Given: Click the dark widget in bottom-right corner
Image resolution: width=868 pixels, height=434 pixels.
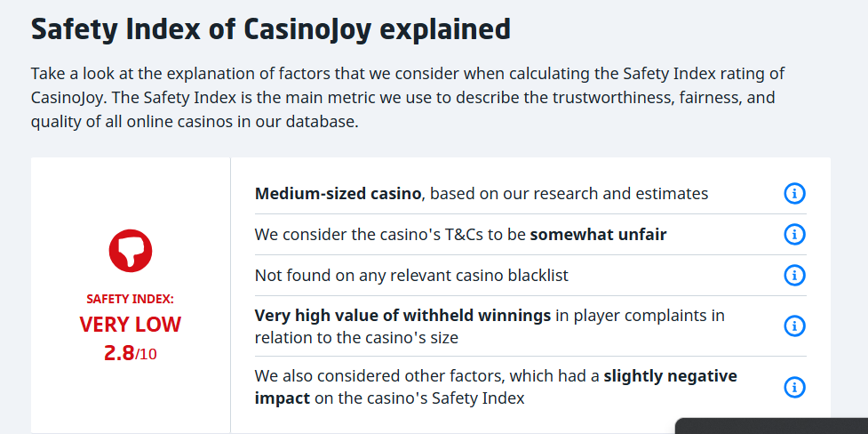Looking at the screenshot, I should pos(771,425).
